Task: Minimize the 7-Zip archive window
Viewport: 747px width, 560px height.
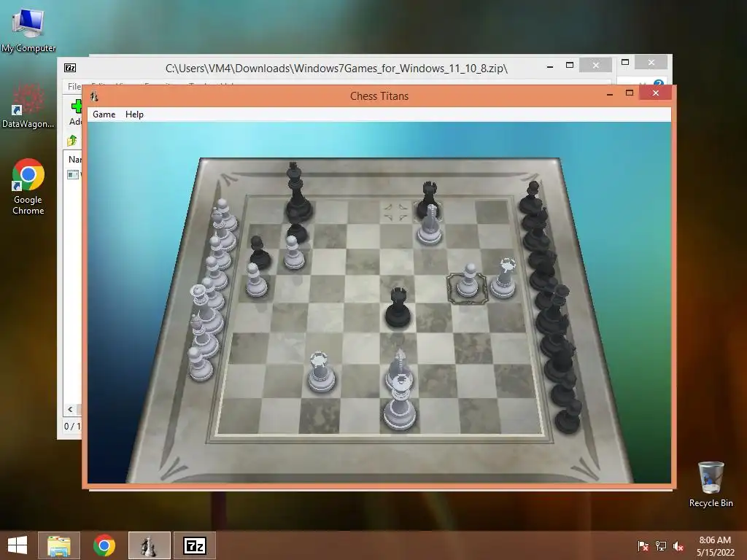Action: click(x=550, y=66)
